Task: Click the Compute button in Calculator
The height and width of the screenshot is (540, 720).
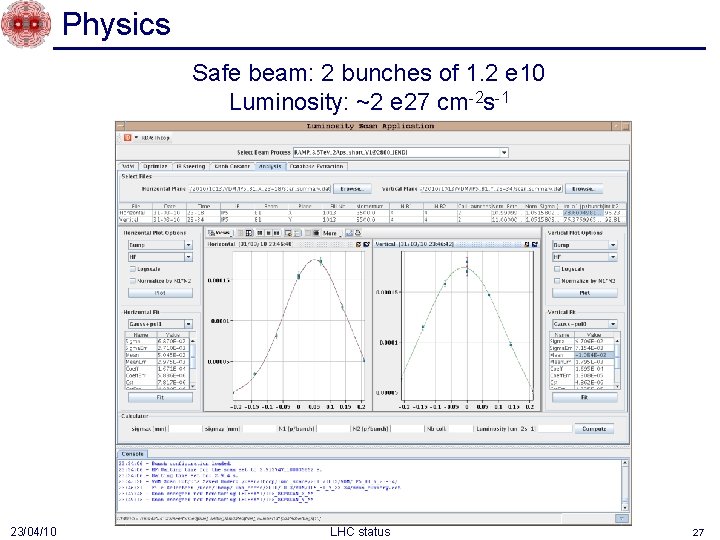Action: click(x=594, y=429)
